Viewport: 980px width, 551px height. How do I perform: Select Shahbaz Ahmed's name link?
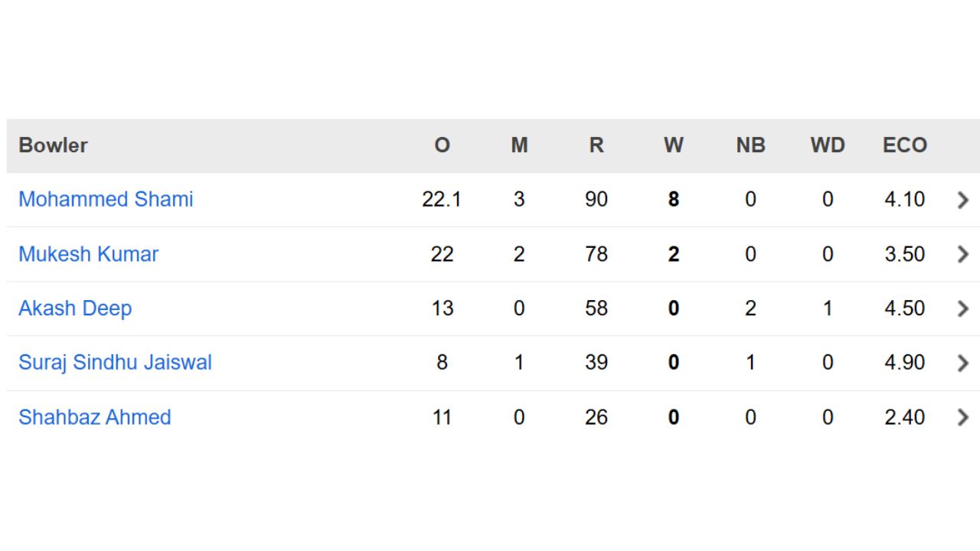tap(94, 417)
